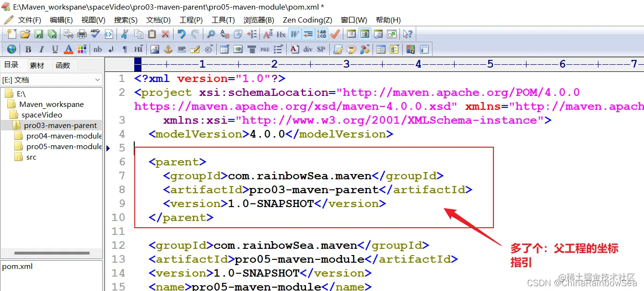Select the pro05-maven-module folder
This screenshot has height=291, width=644.
[64, 147]
